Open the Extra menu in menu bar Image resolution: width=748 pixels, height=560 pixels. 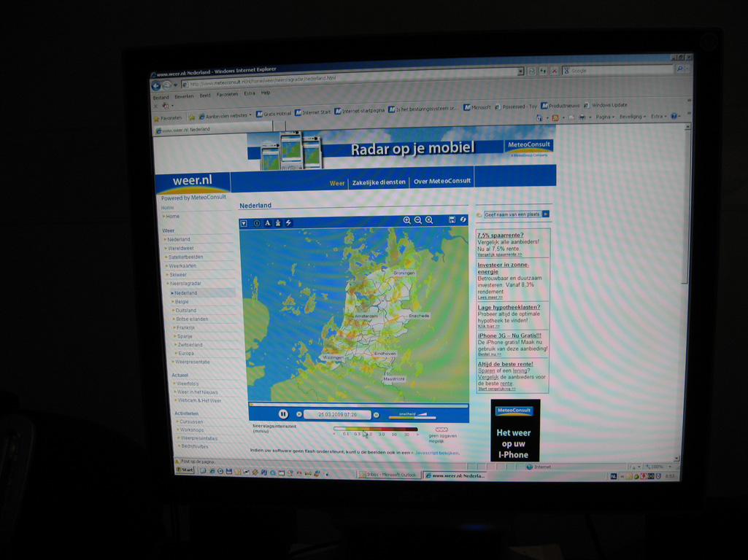click(250, 93)
